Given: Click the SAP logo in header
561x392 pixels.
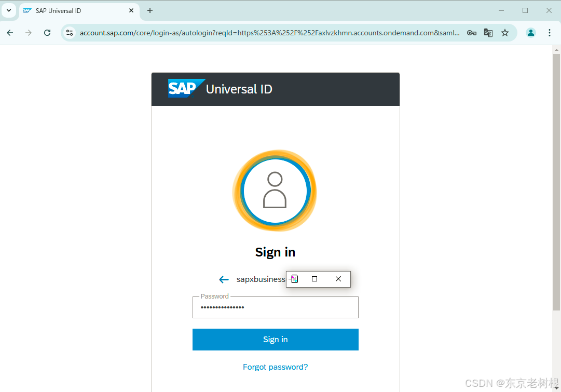Looking at the screenshot, I should pos(186,88).
